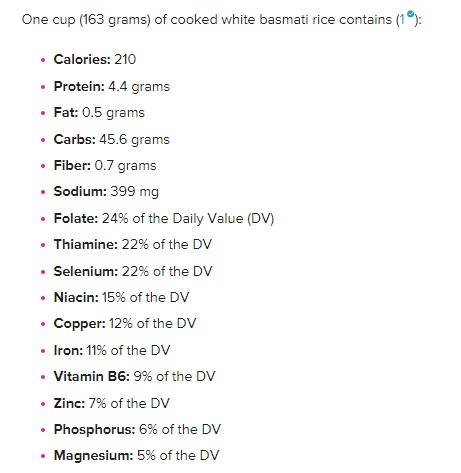Click the Niacin 15% entry
Image resolution: width=461 pixels, height=473 pixels.
[121, 297]
